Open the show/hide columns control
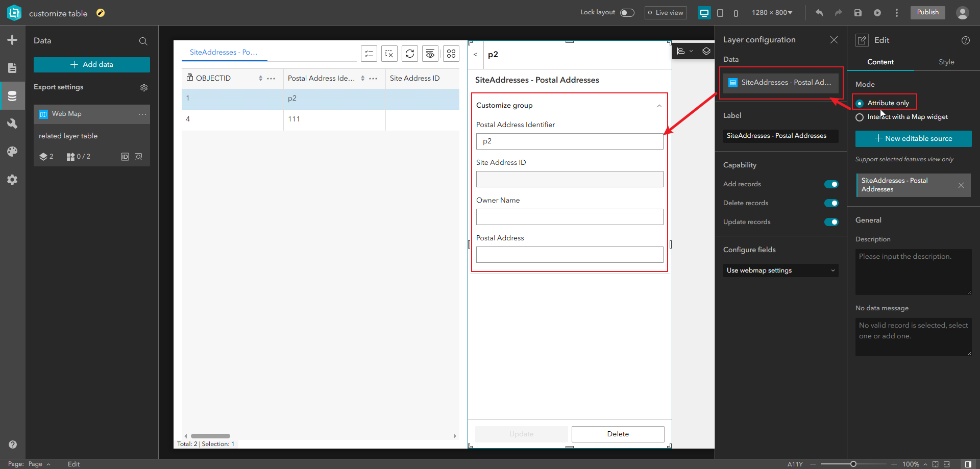This screenshot has width=980, height=469. pos(430,54)
